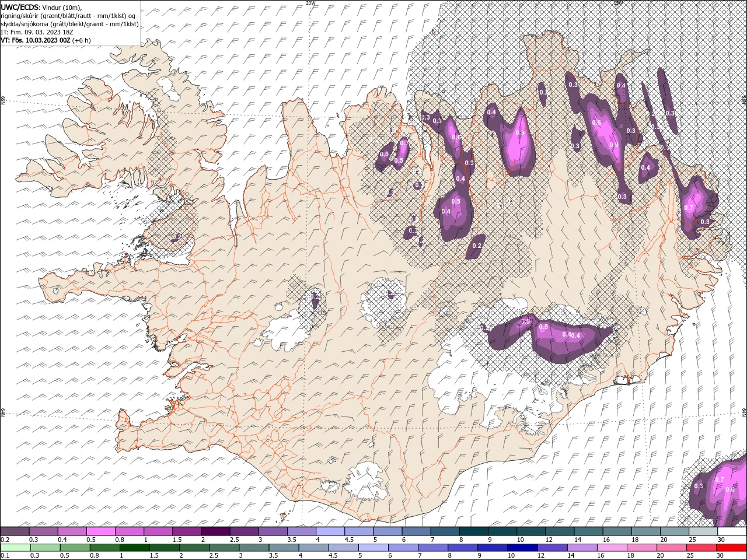This screenshot has height=560, width=747.
Task: Select the snow scale swatch between 12 and 14
Action: pos(560,531)
